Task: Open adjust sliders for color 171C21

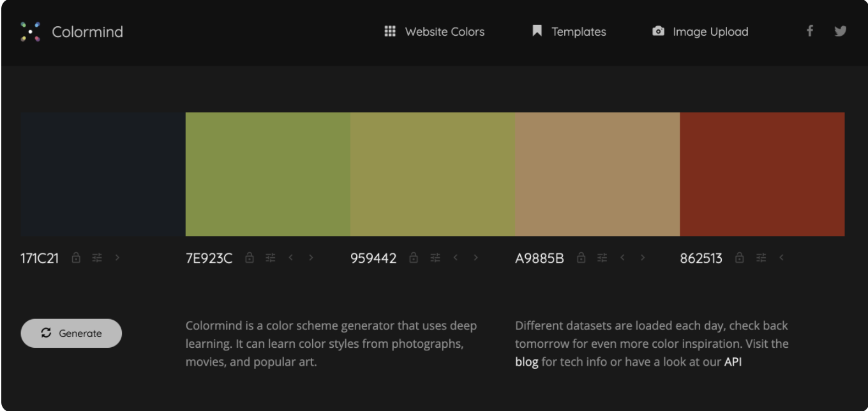Action: (x=97, y=258)
